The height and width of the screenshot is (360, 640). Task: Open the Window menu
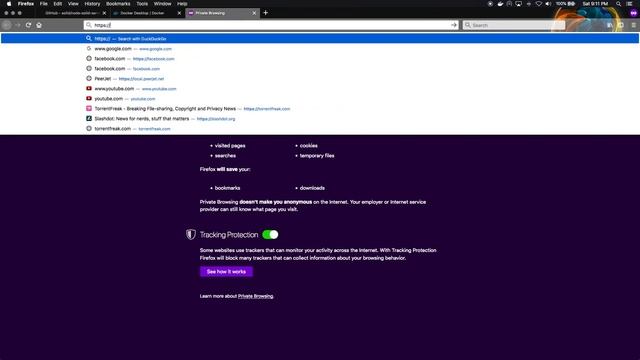click(x=162, y=4)
